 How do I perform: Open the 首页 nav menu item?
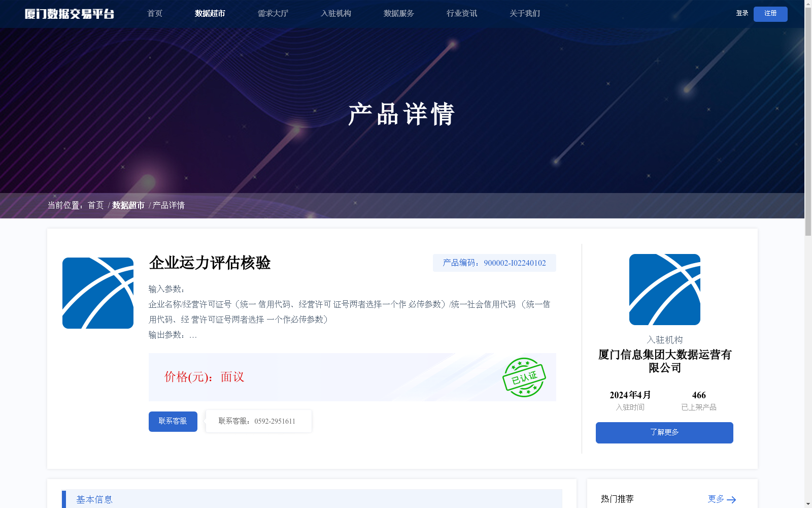coord(155,13)
